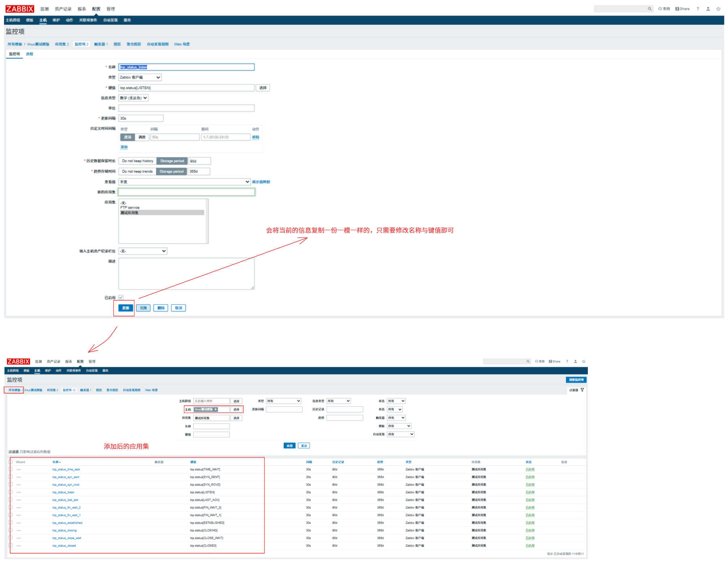The height and width of the screenshot is (563, 728).
Task: Tick the checkbox for tcp_status_syn_rcvd row
Action: click(11, 485)
